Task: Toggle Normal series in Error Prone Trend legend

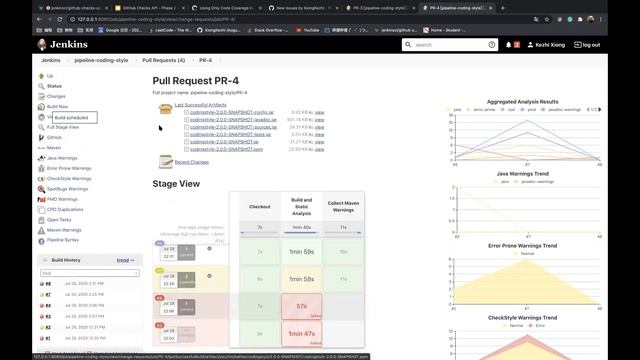Action: point(523,253)
